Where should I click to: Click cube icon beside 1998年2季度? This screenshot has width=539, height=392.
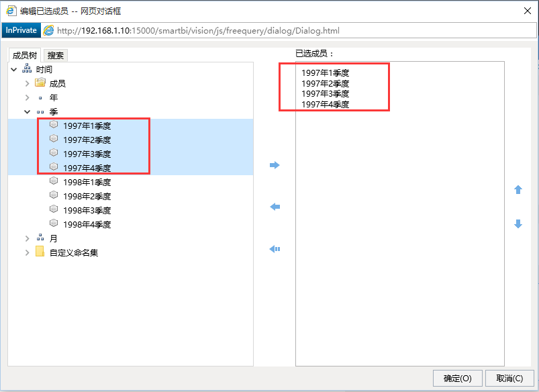(x=54, y=195)
